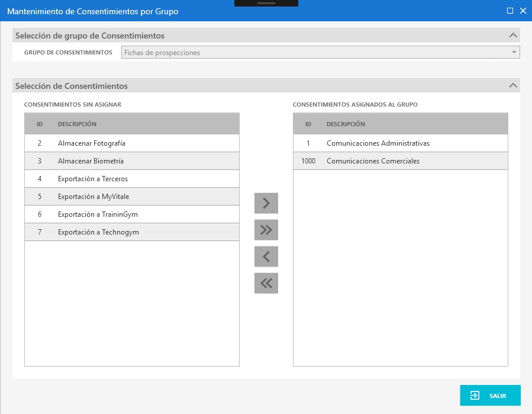
Task: Click the ID 7 cell in unassigned list
Action: tap(40, 232)
